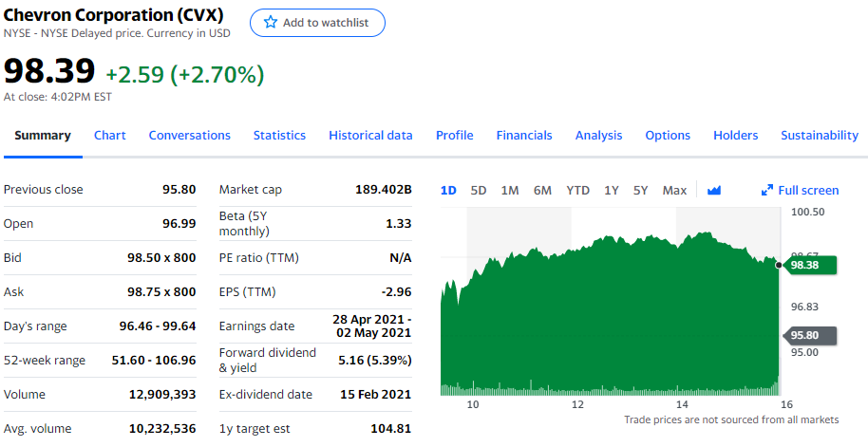Switch to the Conversations tab
This screenshot has height=447, width=868.
point(189,136)
